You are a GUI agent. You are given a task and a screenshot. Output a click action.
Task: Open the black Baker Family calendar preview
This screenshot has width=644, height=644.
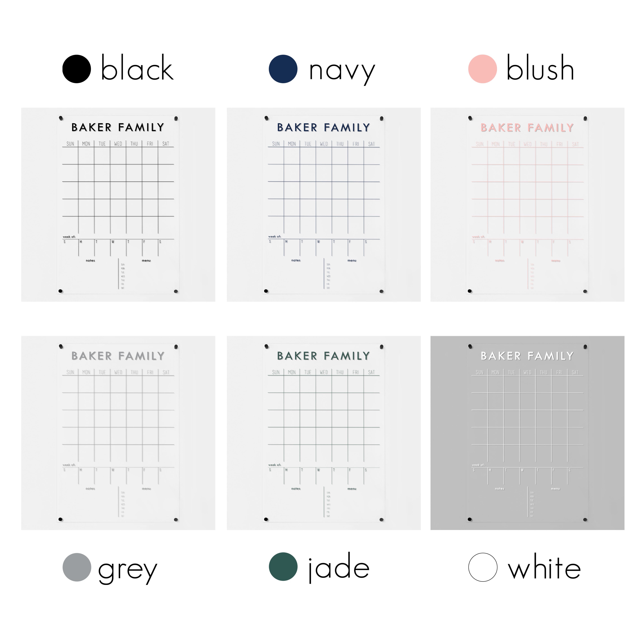(118, 205)
